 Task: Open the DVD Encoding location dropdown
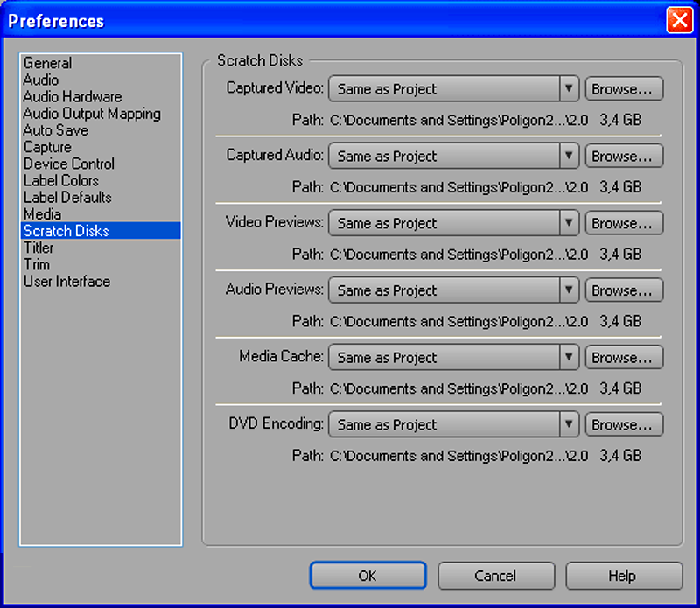click(x=453, y=424)
